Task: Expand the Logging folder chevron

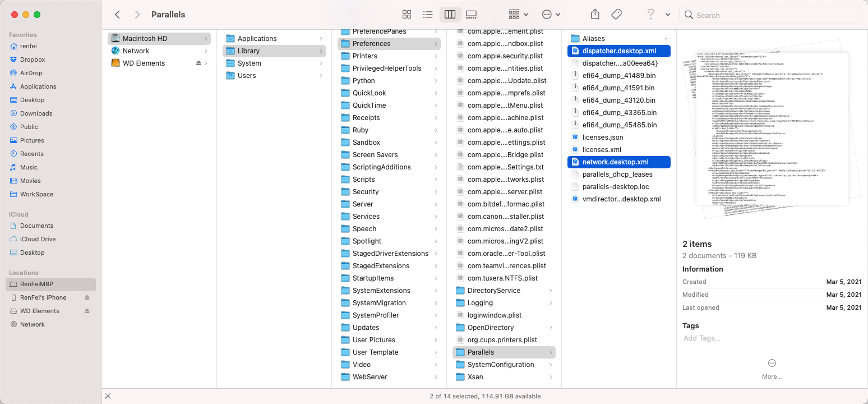Action: click(x=551, y=303)
